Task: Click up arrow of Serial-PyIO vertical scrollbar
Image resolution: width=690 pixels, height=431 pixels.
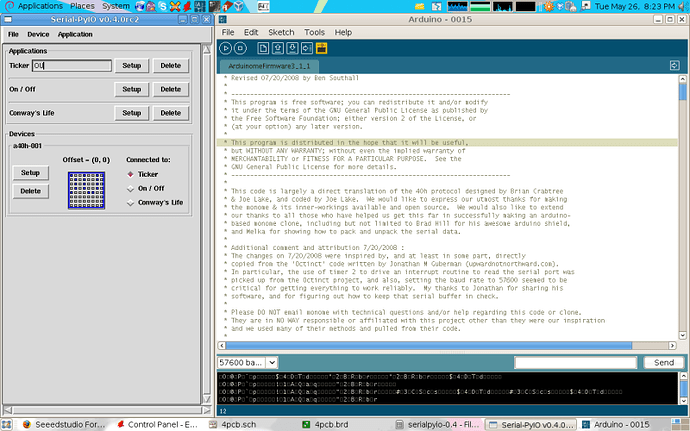Action: pyautogui.click(x=206, y=49)
